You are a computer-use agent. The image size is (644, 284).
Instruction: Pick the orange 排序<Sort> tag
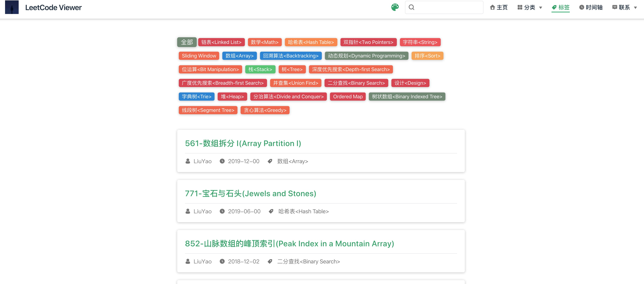[x=427, y=56]
